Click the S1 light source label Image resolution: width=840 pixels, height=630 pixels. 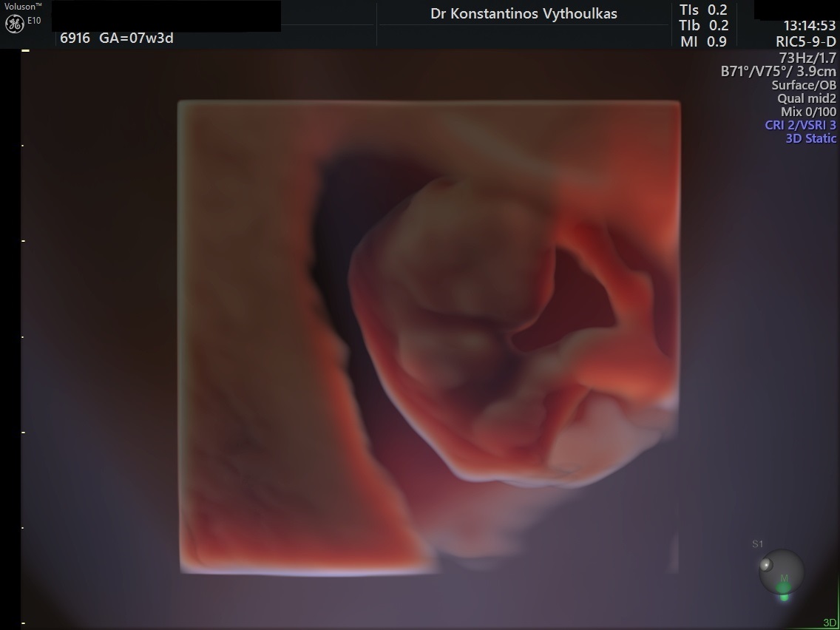[757, 544]
